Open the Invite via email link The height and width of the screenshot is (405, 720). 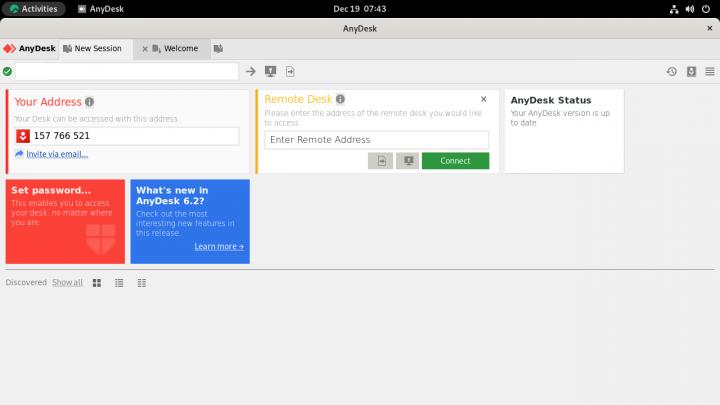(57, 154)
